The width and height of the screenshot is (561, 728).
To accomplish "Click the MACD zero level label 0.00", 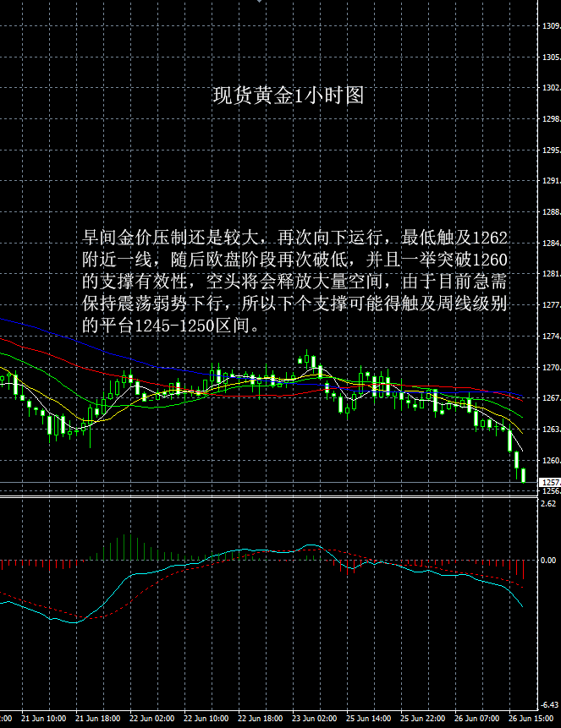I will [548, 561].
